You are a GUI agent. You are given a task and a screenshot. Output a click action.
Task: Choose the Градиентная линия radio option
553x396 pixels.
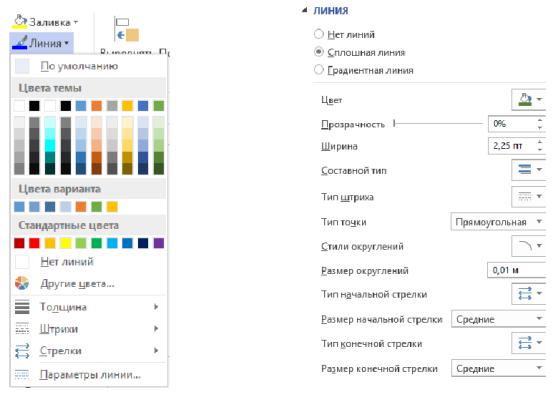[318, 70]
